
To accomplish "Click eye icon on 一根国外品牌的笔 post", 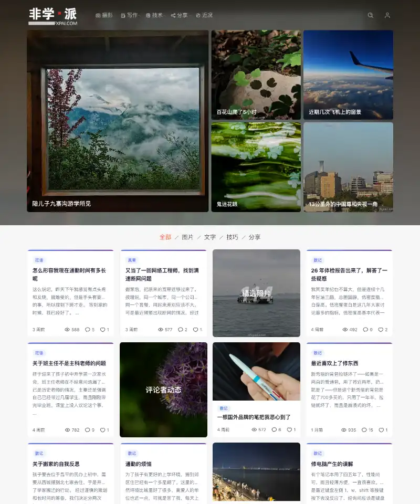I will click(254, 429).
